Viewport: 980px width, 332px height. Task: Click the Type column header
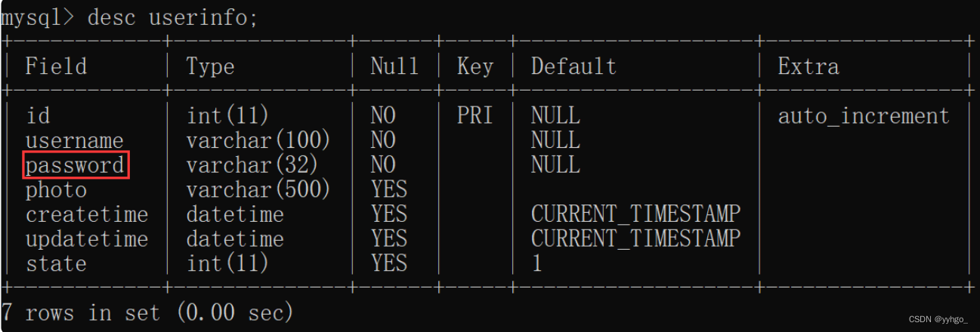(211, 66)
